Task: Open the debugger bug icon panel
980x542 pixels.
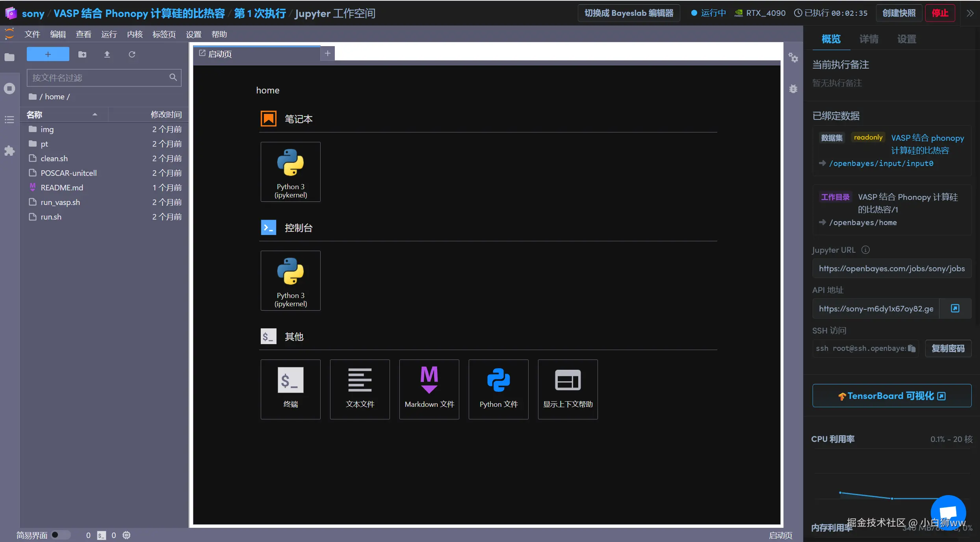Action: [793, 89]
